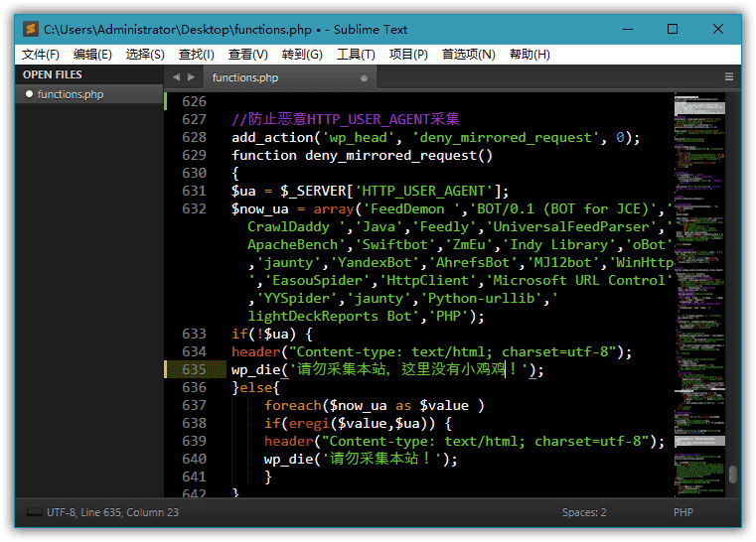Switch to the functions.php tab

[245, 77]
